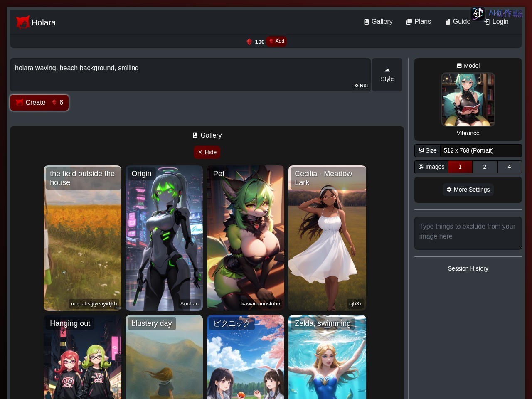
Task: Click the Plans icon in navigation bar
Action: (409, 22)
